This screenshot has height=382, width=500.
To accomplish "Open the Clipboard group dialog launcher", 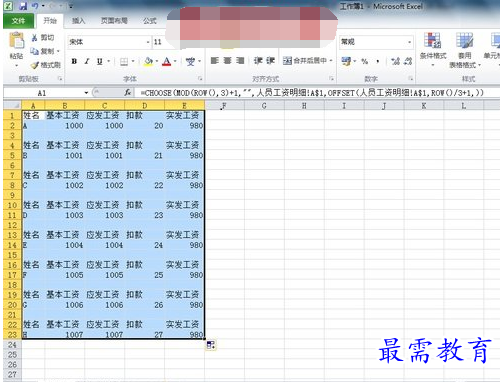I will (60, 79).
